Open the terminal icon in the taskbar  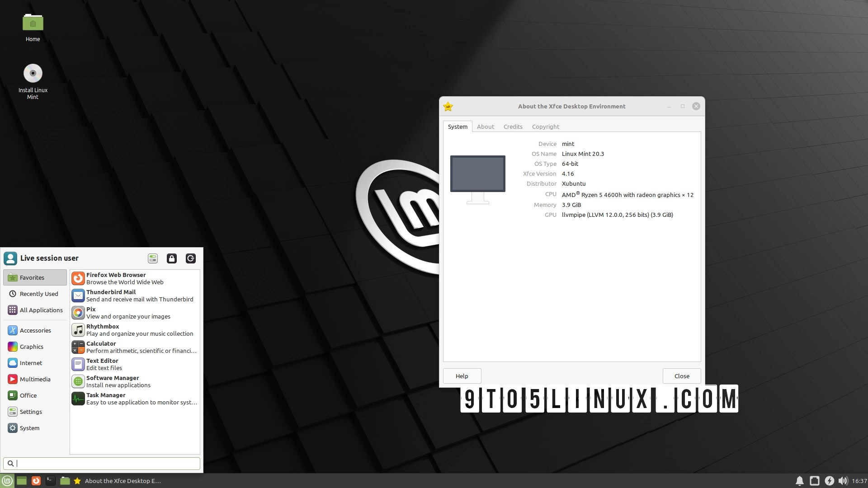click(51, 481)
